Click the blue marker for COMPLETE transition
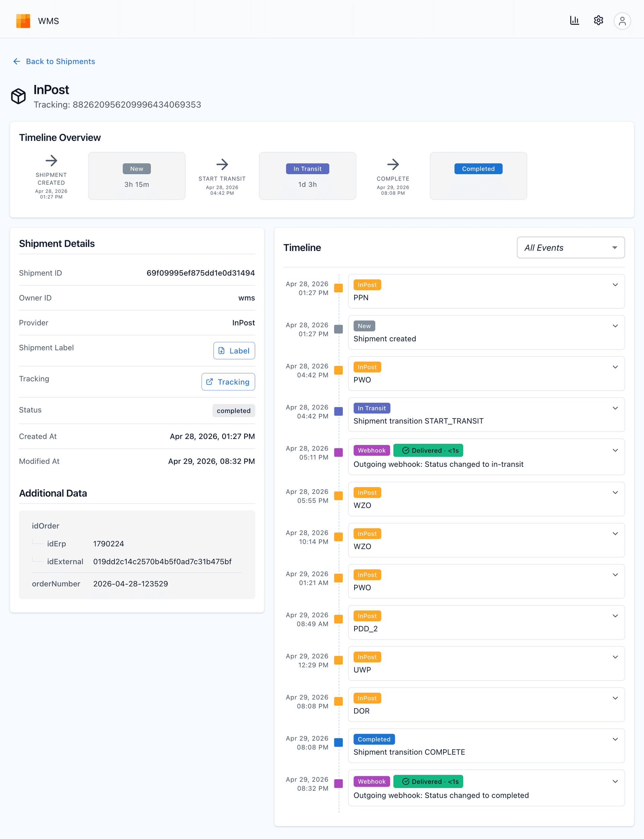The image size is (644, 839). [x=338, y=742]
